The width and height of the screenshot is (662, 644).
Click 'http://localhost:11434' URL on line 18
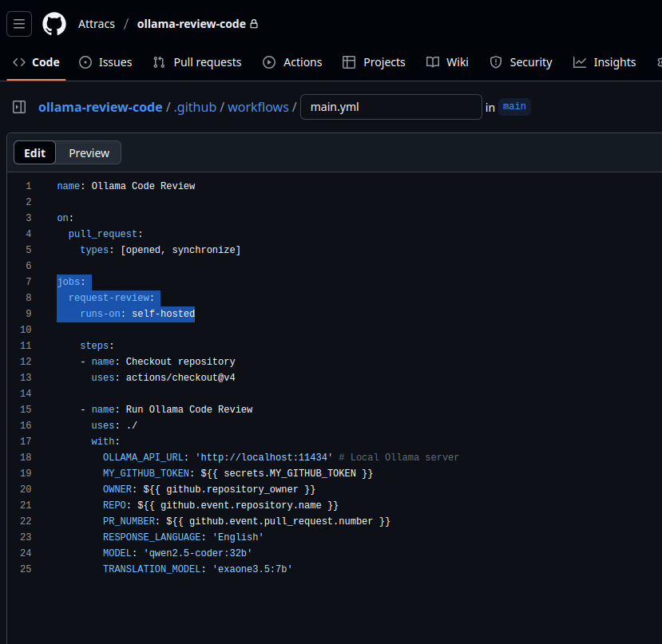(x=264, y=457)
